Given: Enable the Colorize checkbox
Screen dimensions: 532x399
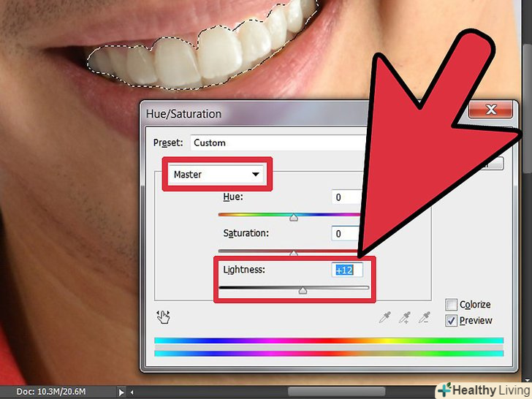Looking at the screenshot, I should point(451,305).
